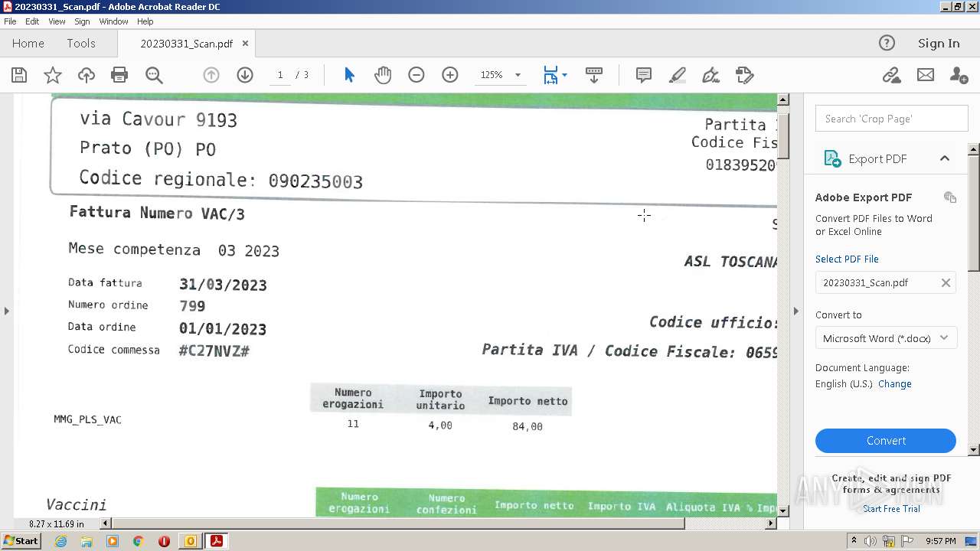Zoom in with the plus circle icon

tap(450, 75)
